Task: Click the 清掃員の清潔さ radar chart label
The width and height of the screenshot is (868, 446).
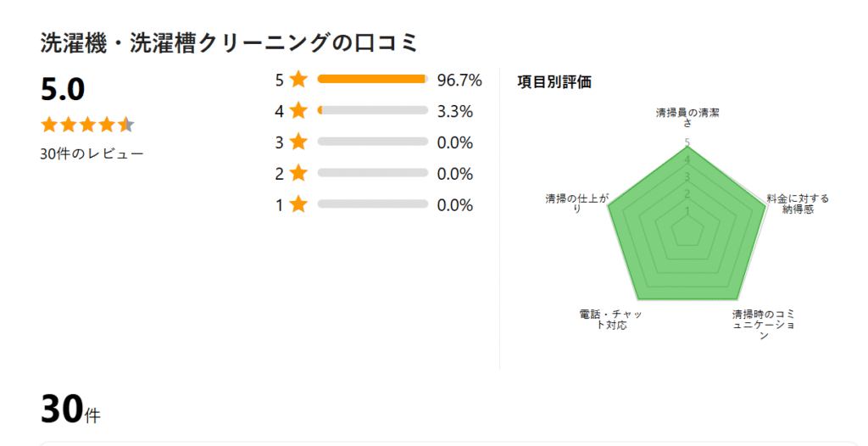Action: pos(687,117)
